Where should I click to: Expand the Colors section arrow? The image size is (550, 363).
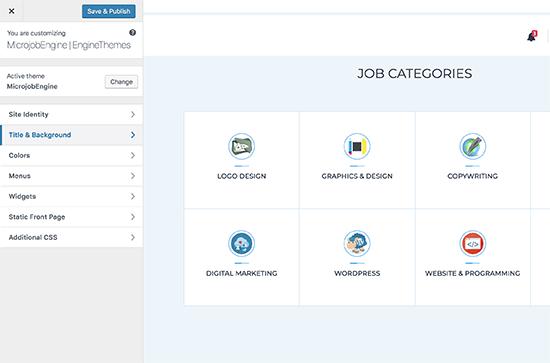133,155
